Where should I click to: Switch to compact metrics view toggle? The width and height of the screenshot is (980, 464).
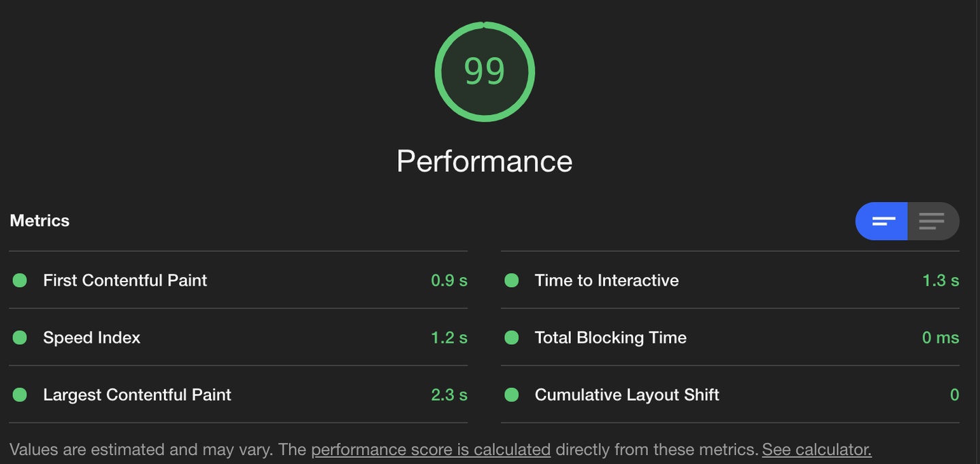tap(882, 221)
